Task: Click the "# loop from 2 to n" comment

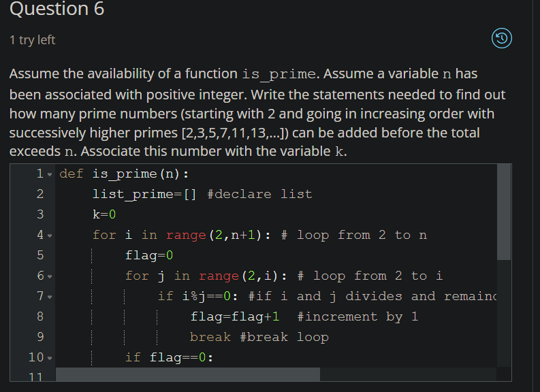Action: pos(354,235)
